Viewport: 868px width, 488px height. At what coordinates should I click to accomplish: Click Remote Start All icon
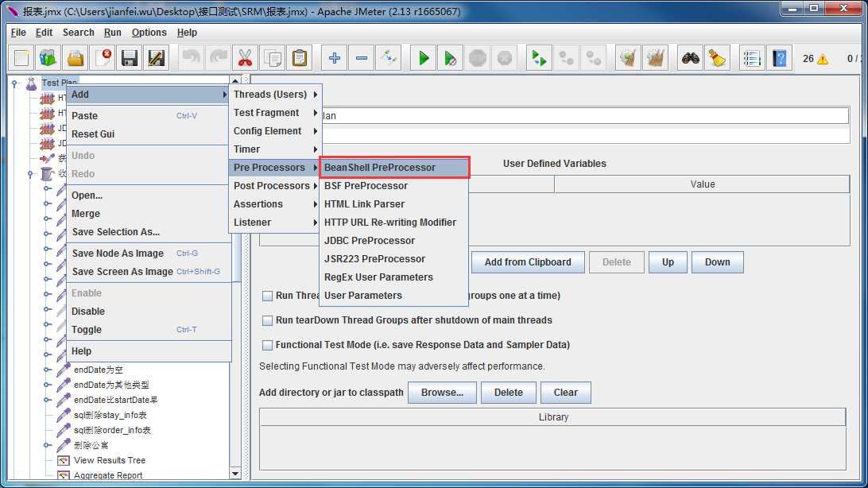tap(539, 58)
